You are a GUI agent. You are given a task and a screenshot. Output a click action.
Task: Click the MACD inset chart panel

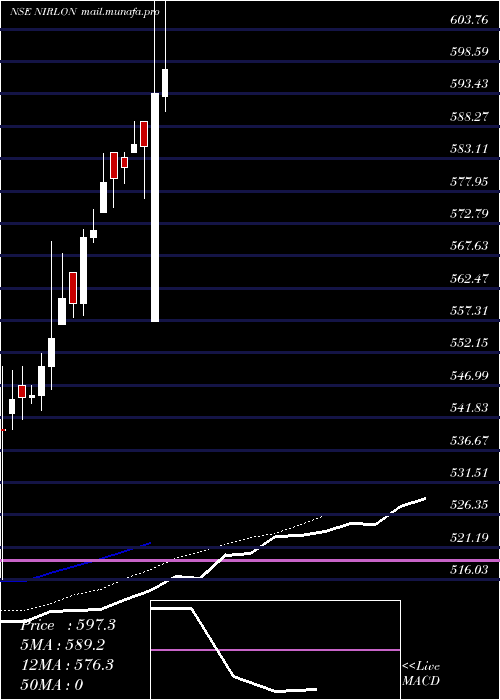click(275, 650)
